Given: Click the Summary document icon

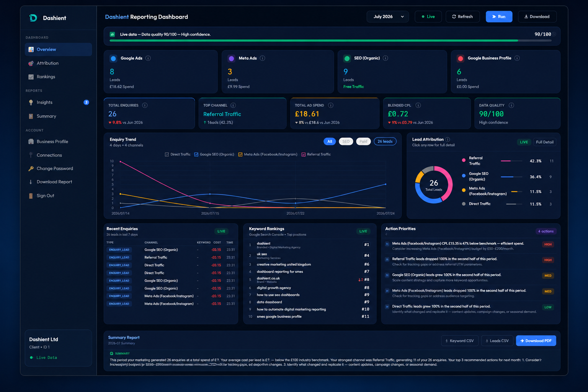Looking at the screenshot, I should tap(31, 116).
